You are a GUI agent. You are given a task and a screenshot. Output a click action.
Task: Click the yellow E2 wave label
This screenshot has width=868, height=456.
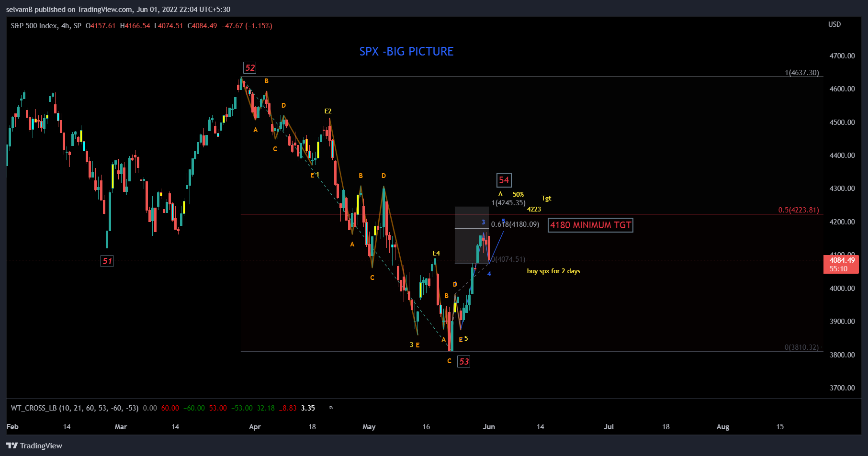(x=328, y=111)
